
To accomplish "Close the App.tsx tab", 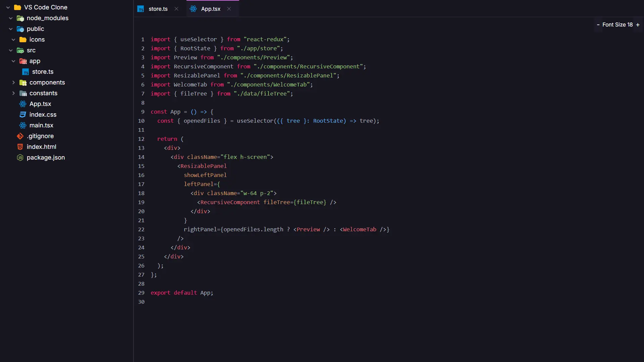I will [x=229, y=9].
